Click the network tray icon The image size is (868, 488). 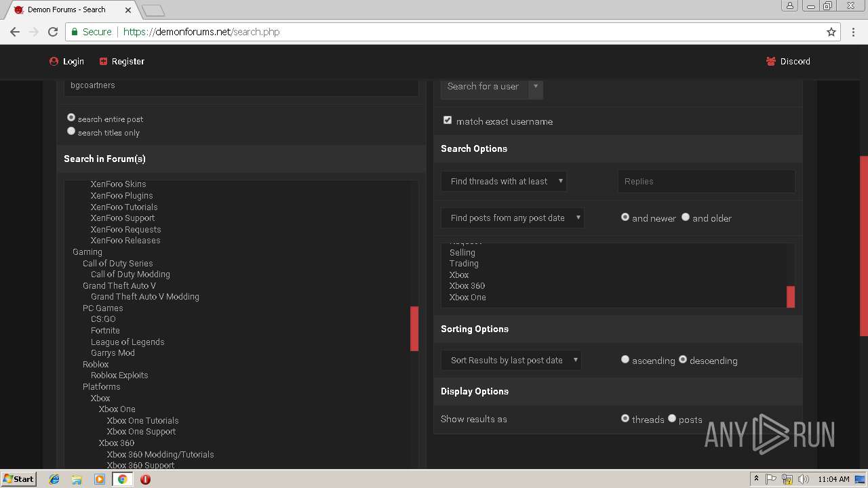[x=787, y=479]
